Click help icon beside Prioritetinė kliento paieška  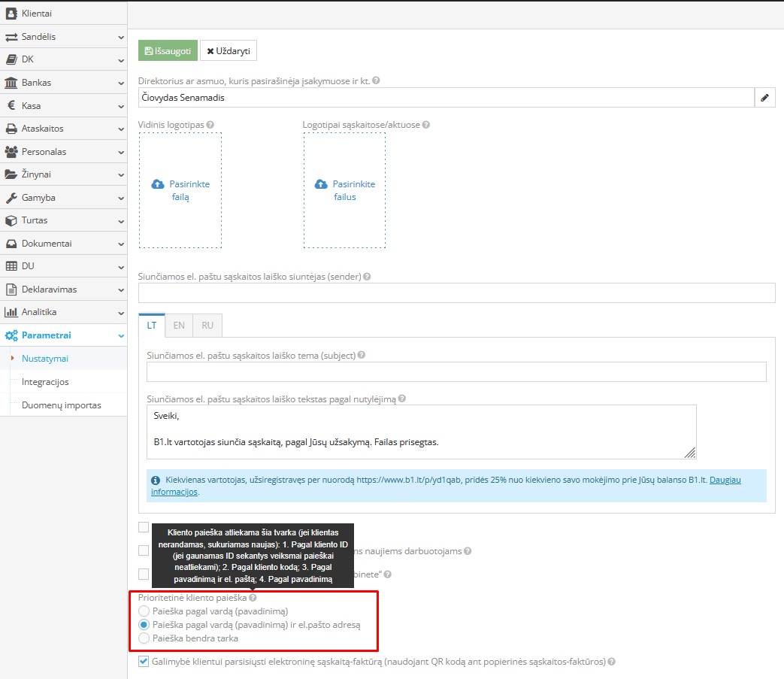(253, 598)
